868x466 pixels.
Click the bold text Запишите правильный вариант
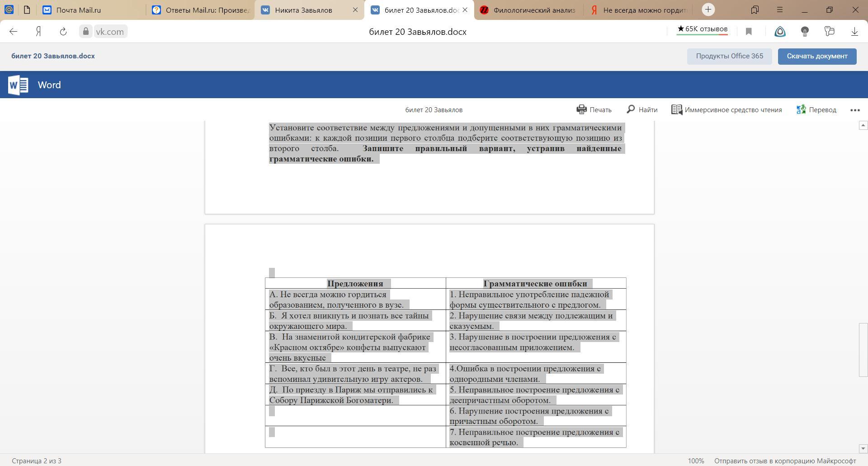[439, 148]
